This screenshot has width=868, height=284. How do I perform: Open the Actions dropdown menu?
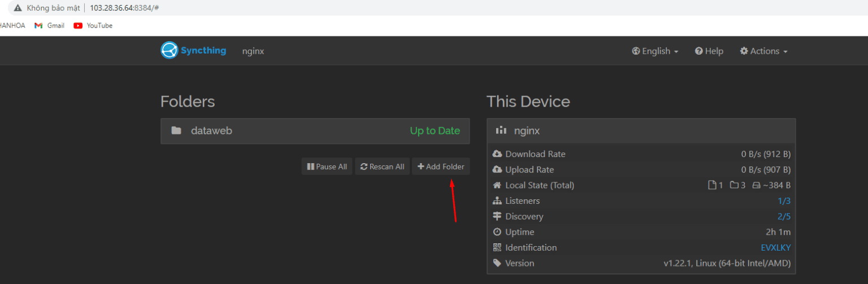pyautogui.click(x=763, y=51)
